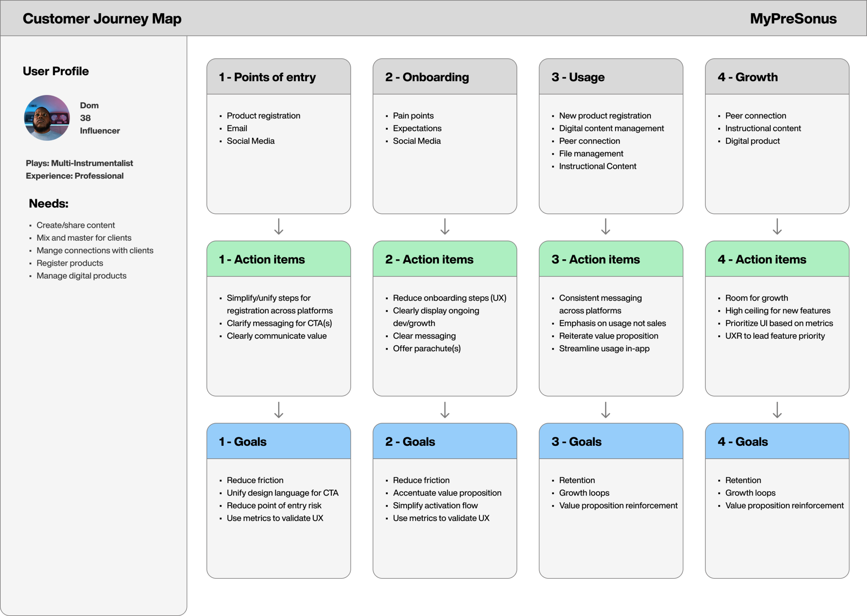Click the 'Product registration' bullet item

pyautogui.click(x=263, y=116)
